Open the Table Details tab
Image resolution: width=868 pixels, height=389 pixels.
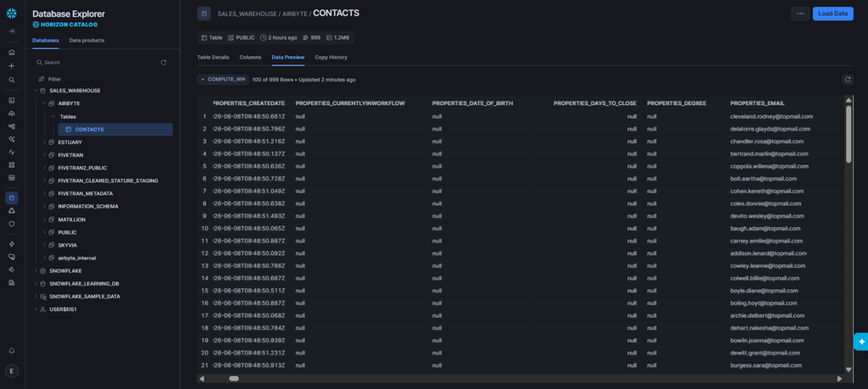click(213, 57)
